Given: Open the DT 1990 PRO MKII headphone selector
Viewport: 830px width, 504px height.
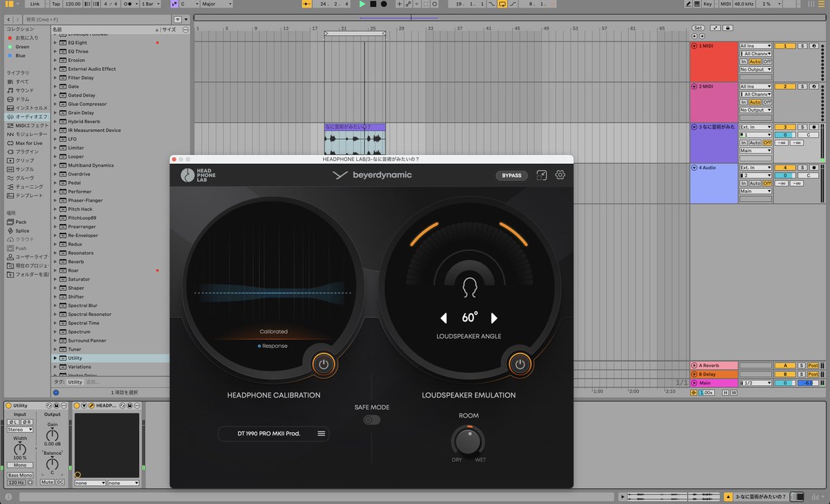Looking at the screenshot, I should [x=274, y=433].
